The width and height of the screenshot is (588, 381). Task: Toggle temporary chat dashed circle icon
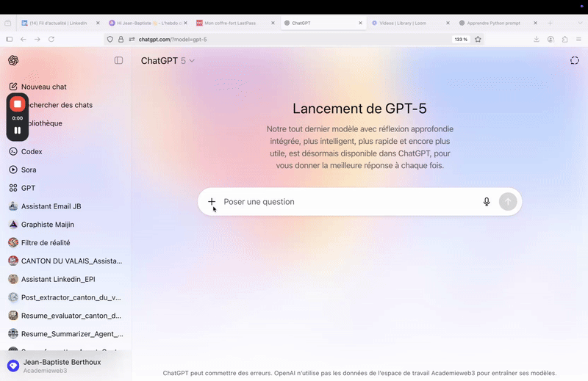575,60
